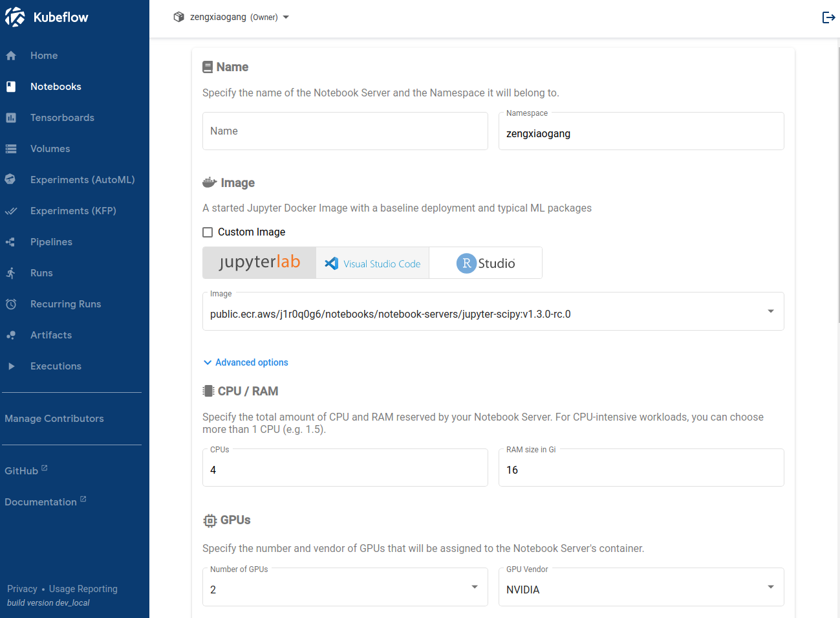The height and width of the screenshot is (618, 840).
Task: Click the Home house icon in sidebar
Action: point(11,56)
